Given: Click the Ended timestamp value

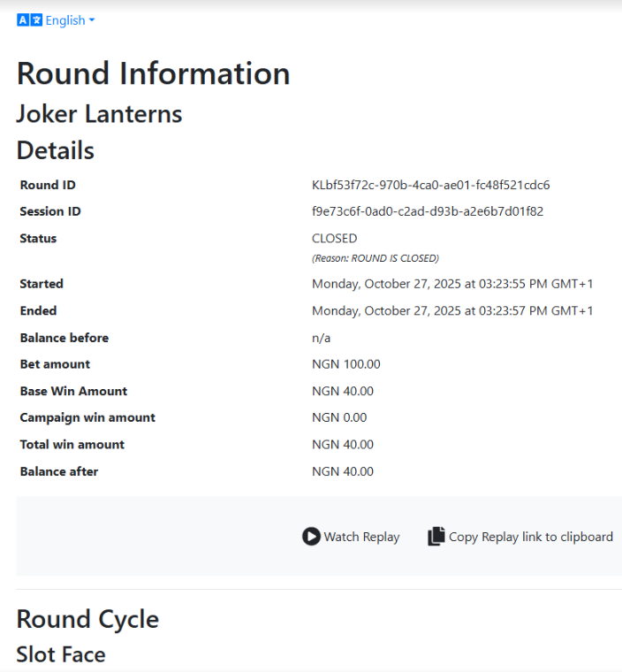Looking at the screenshot, I should (x=451, y=311).
